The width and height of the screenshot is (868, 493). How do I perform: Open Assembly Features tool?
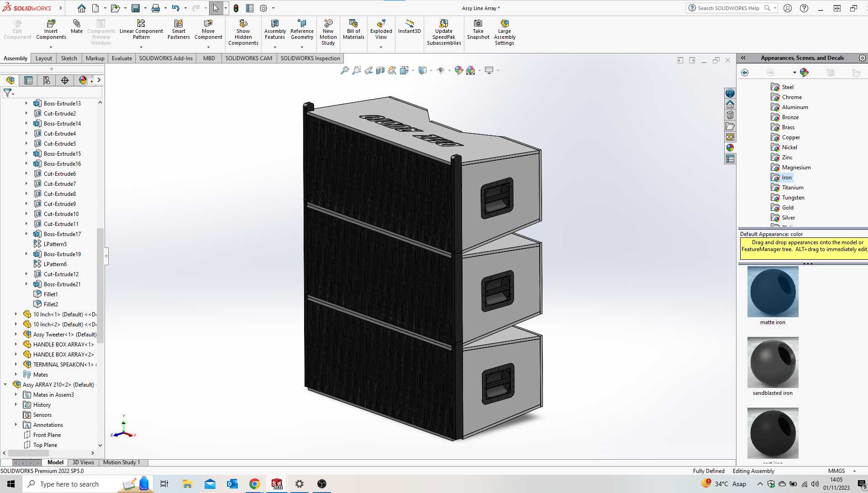[x=275, y=30]
